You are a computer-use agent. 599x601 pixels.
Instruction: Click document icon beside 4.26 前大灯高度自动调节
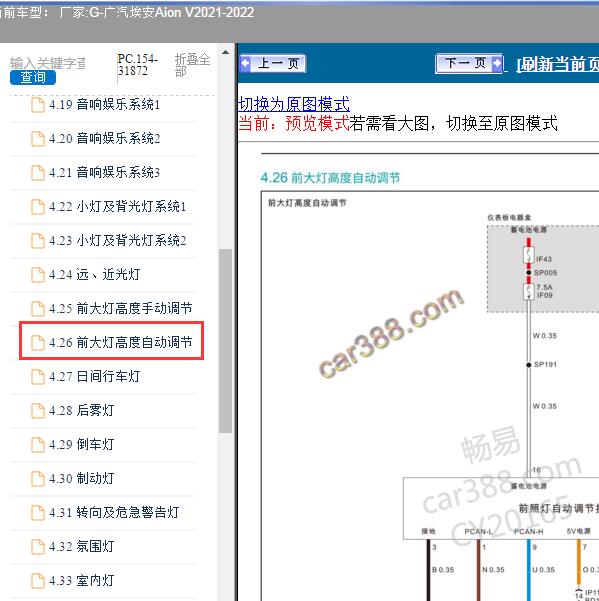38,343
